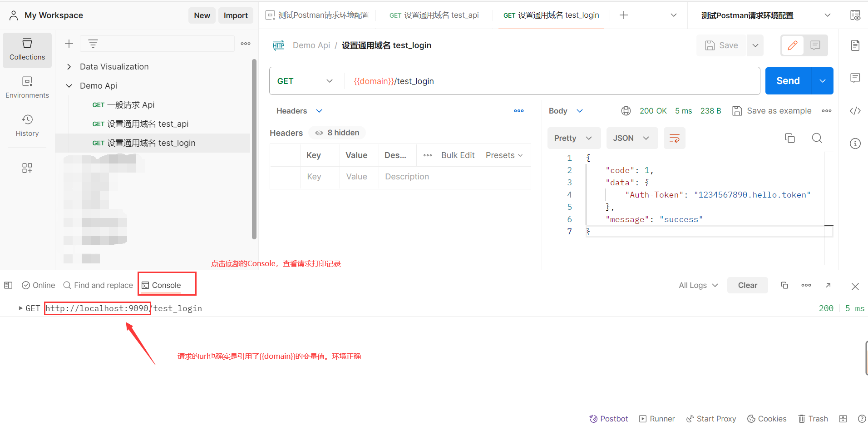Toggle the 8 hidden headers visibility
Screen dimensions: 868x426
tap(337, 133)
